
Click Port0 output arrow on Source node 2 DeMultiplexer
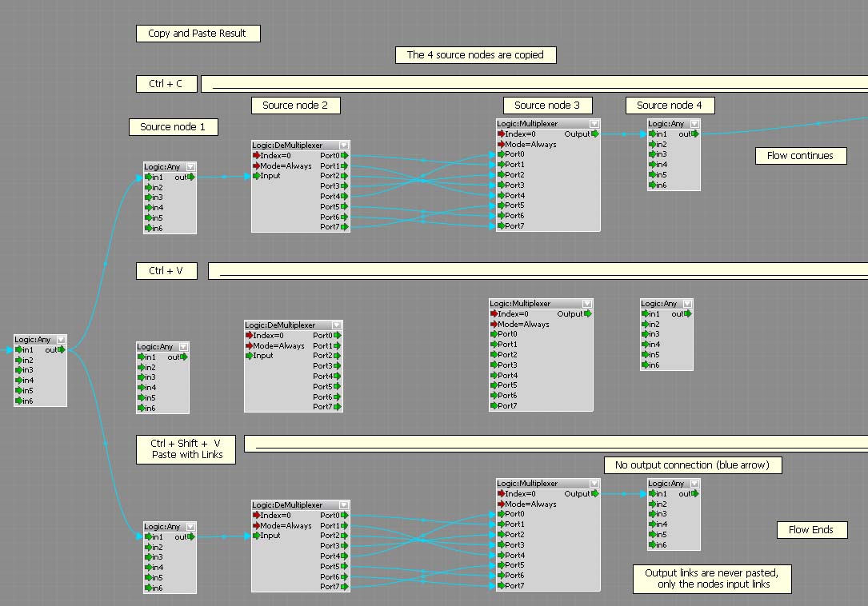(344, 156)
